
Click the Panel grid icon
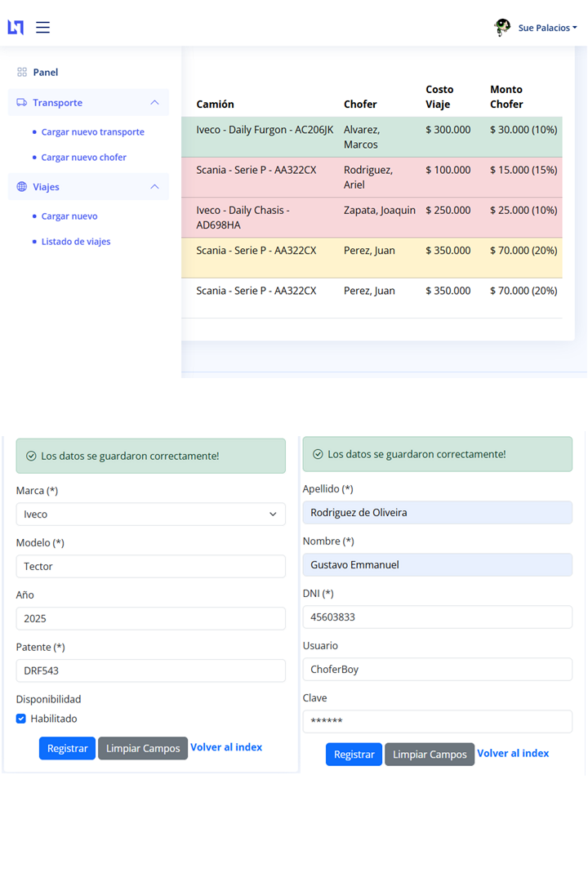click(x=22, y=72)
